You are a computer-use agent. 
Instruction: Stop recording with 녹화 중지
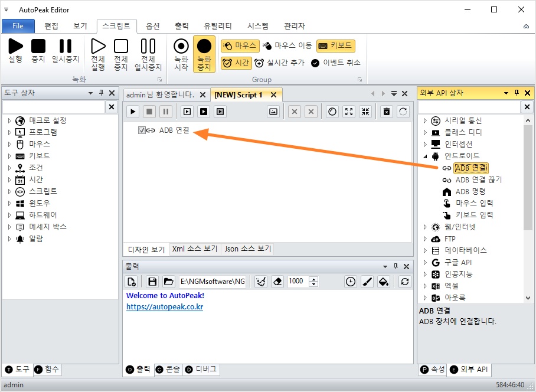[x=204, y=54]
